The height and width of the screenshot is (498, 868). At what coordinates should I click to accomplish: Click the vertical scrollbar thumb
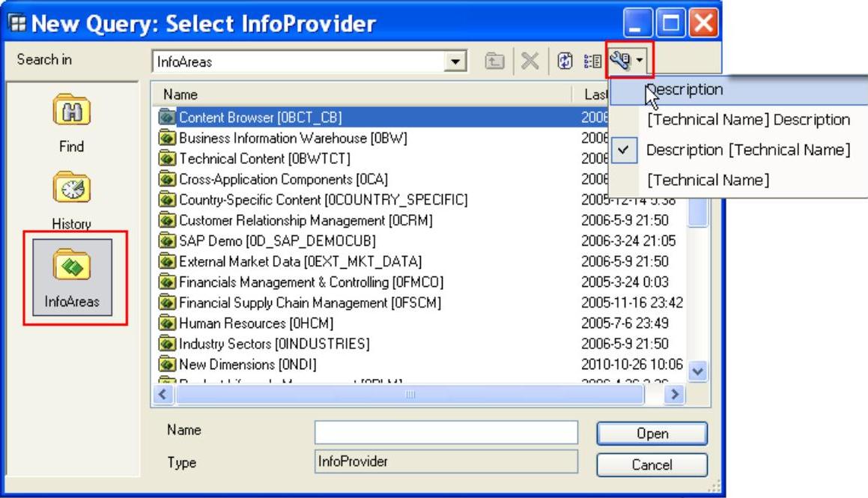tap(697, 211)
